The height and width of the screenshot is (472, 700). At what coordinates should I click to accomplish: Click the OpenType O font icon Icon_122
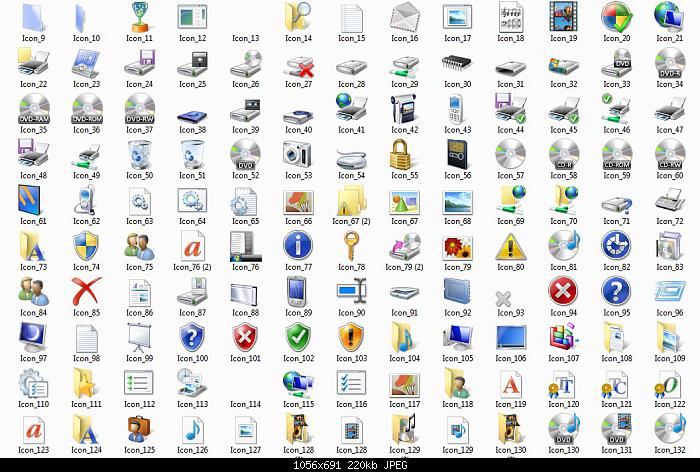[667, 385]
